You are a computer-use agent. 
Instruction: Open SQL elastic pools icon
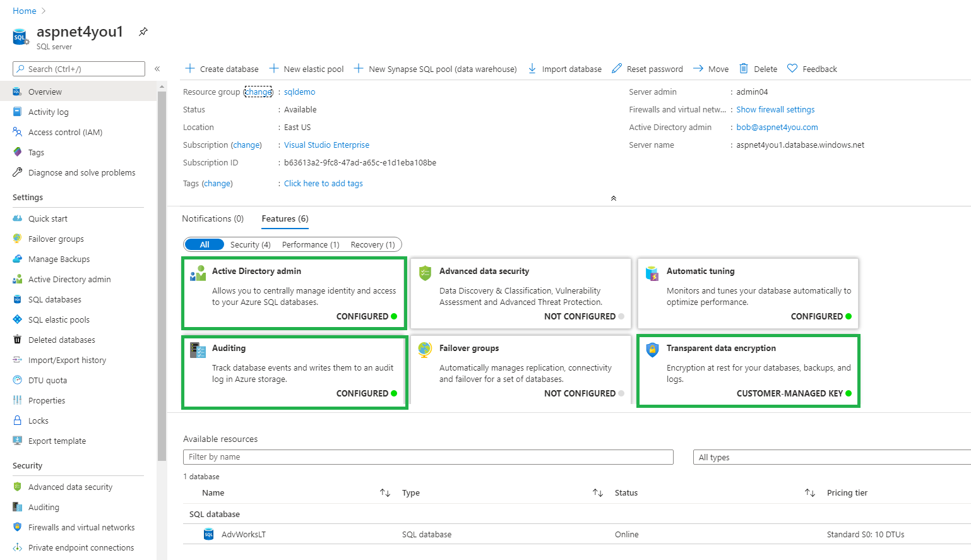click(17, 319)
